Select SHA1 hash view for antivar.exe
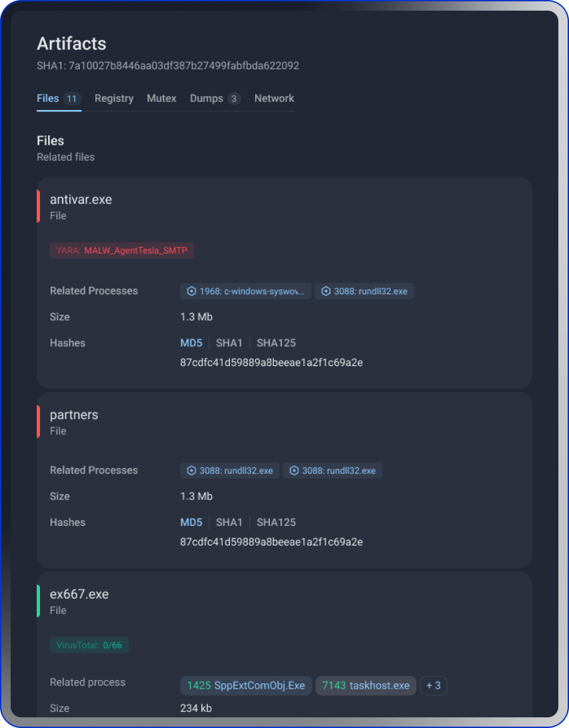This screenshot has width=569, height=728. click(x=229, y=343)
